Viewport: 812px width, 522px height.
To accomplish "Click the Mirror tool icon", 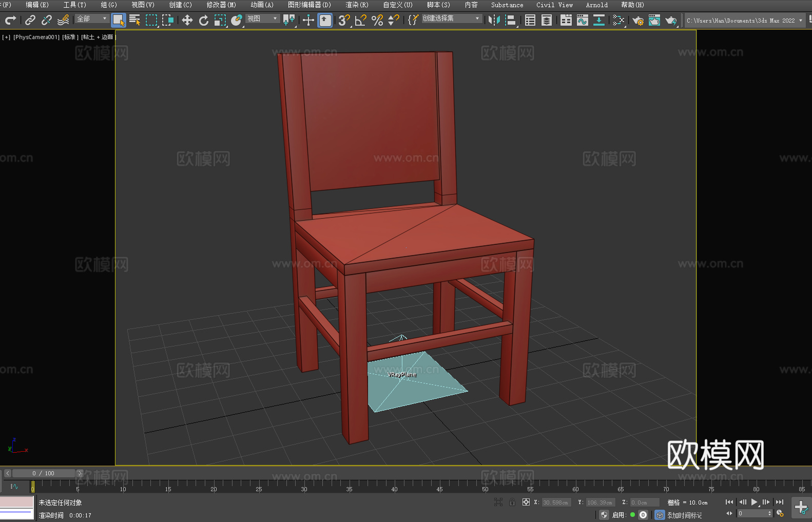I will pyautogui.click(x=494, y=20).
